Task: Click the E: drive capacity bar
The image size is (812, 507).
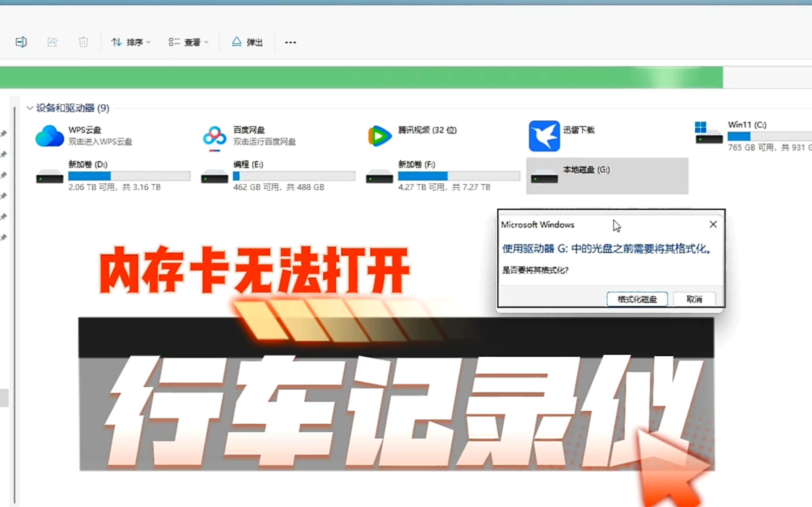Action: click(x=294, y=176)
